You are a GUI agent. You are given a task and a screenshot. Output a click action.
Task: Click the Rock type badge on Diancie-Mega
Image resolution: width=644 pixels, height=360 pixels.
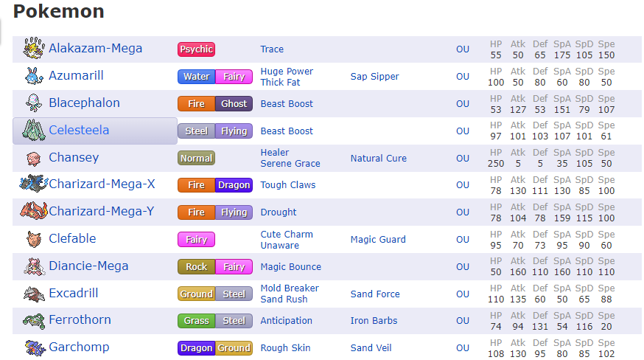tap(196, 267)
